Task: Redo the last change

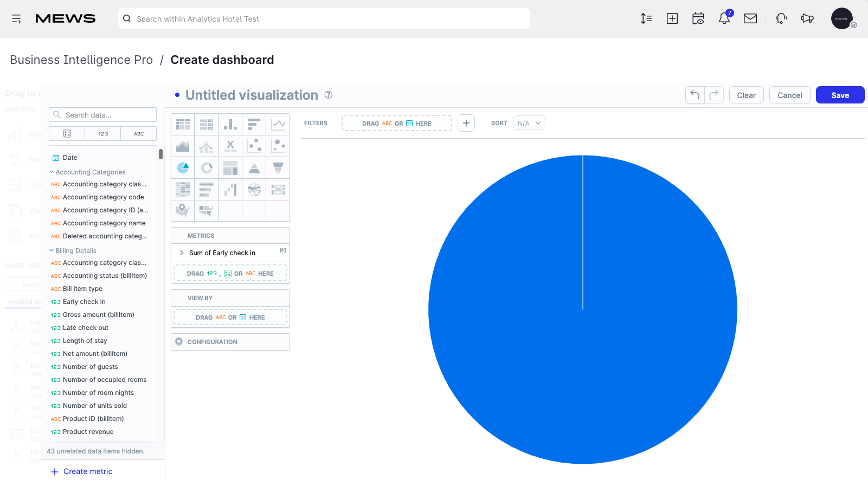Action: 714,95
